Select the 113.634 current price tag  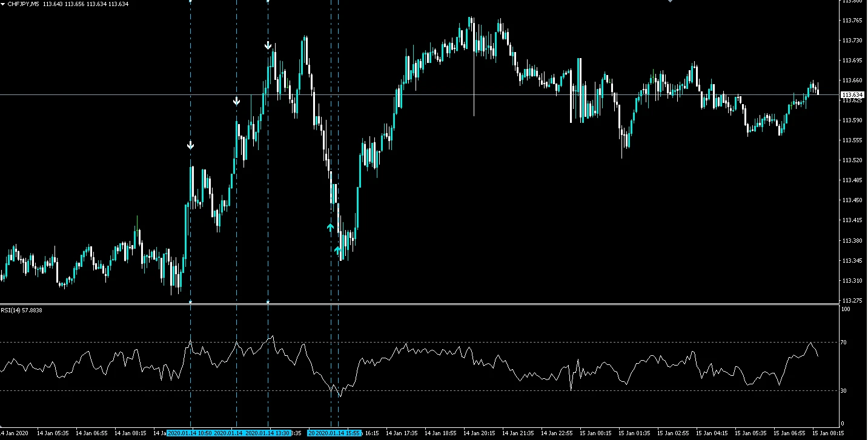click(x=853, y=95)
